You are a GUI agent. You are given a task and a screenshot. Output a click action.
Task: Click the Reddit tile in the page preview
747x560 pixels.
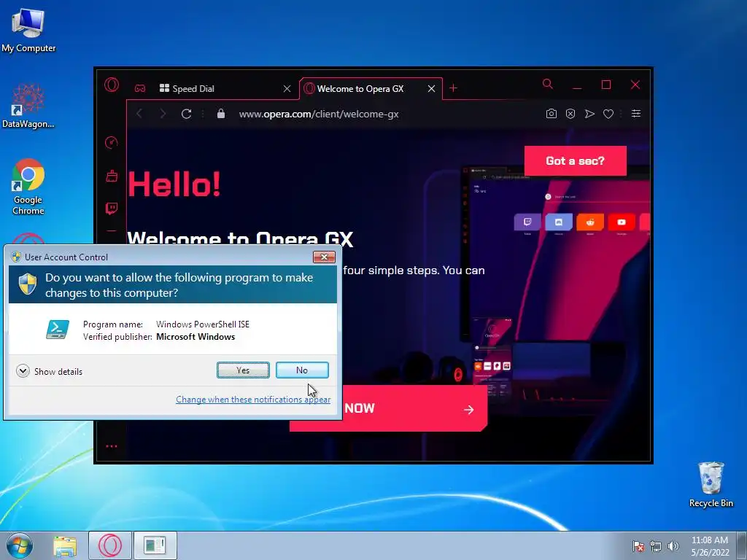[x=590, y=222]
